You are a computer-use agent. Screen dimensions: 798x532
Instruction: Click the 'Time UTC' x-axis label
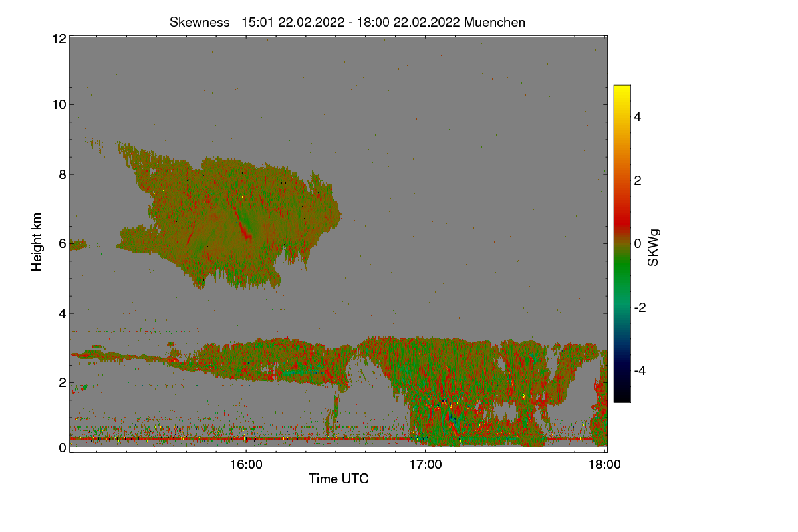[338, 479]
